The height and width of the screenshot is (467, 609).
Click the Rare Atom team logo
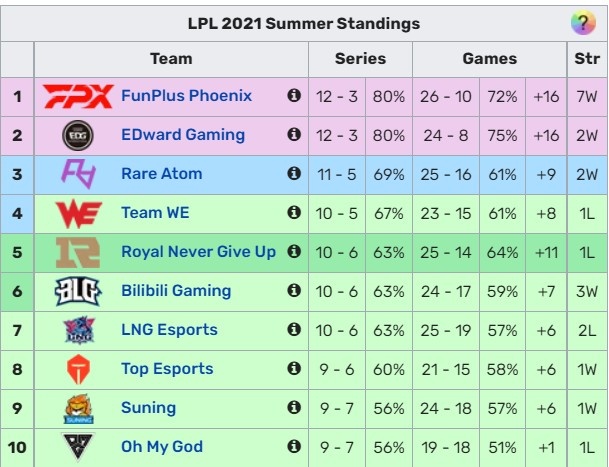point(78,174)
